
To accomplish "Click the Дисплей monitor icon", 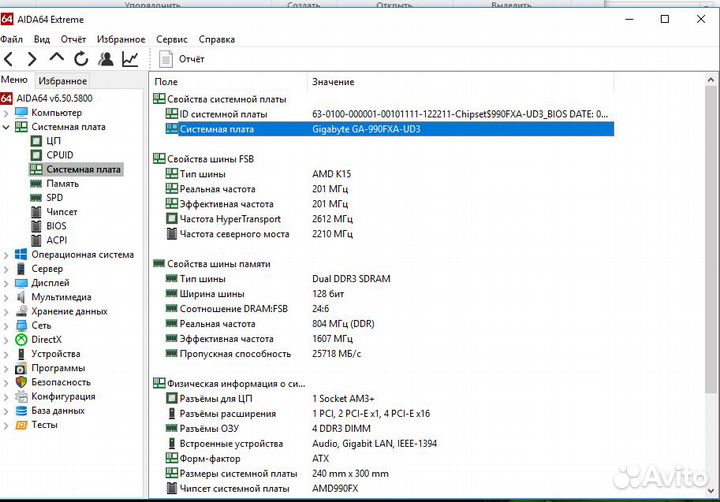I will [21, 283].
